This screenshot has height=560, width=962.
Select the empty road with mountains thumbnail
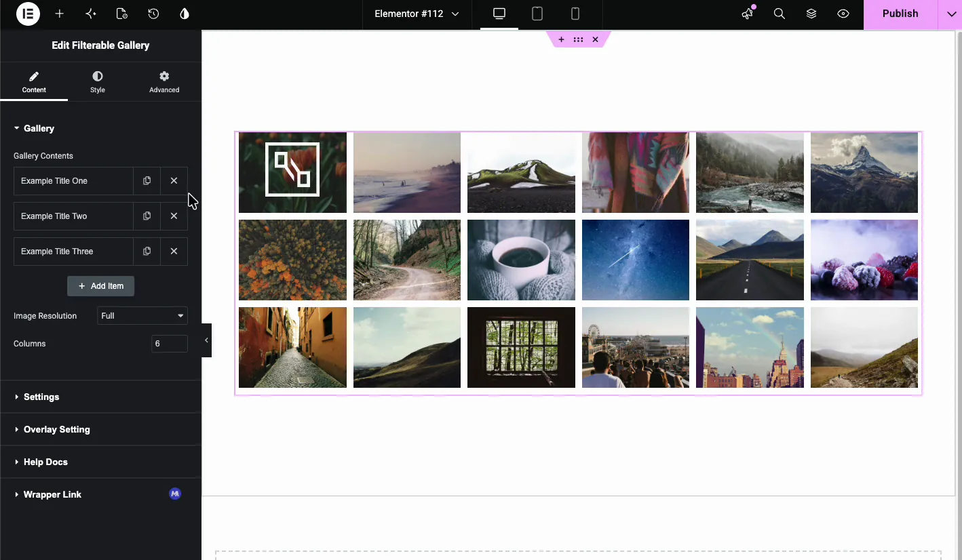click(750, 260)
